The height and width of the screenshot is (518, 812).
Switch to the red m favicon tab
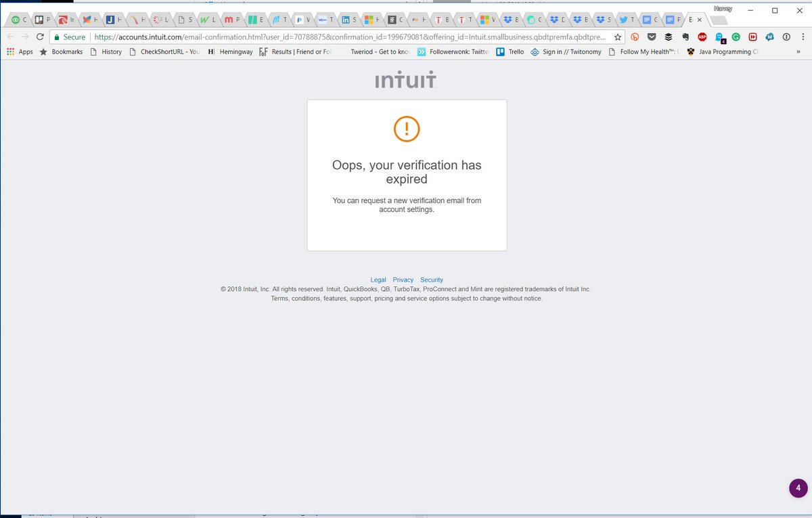click(231, 20)
